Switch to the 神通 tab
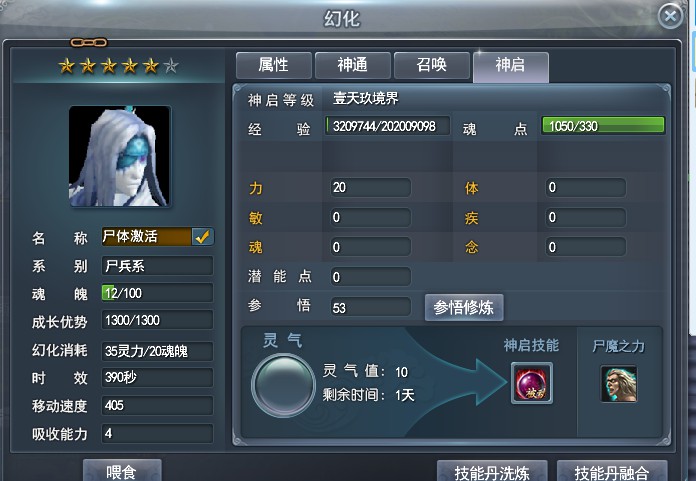 click(x=353, y=66)
